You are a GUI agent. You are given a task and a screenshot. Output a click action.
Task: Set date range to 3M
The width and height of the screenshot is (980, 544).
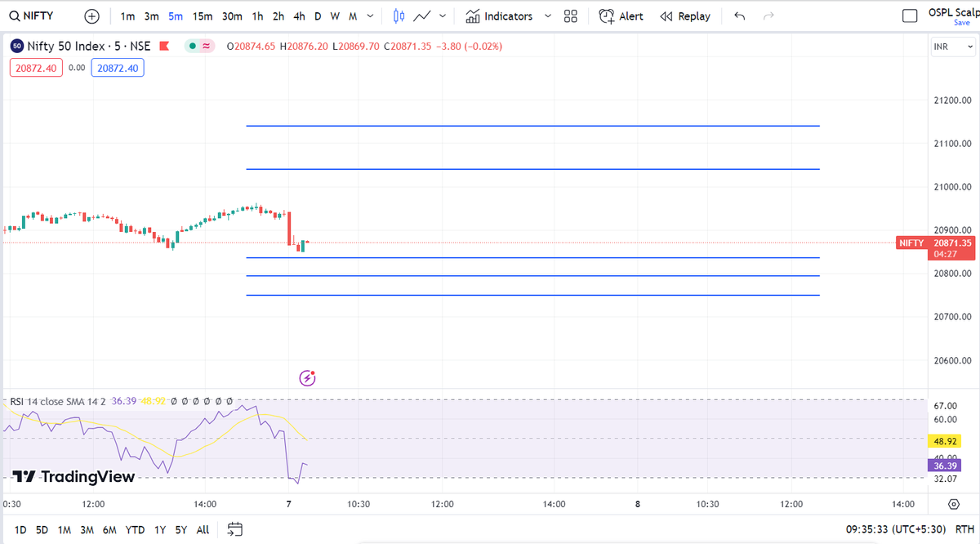coord(87,530)
